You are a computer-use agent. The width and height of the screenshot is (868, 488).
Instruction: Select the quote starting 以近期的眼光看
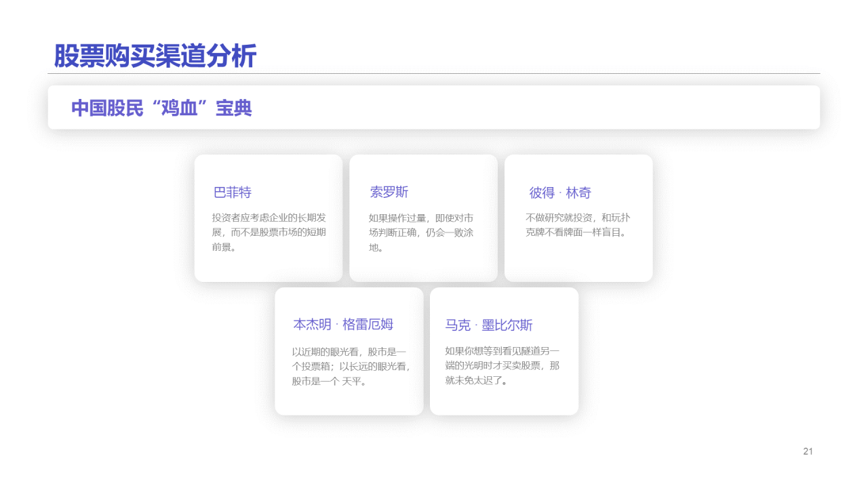click(349, 366)
